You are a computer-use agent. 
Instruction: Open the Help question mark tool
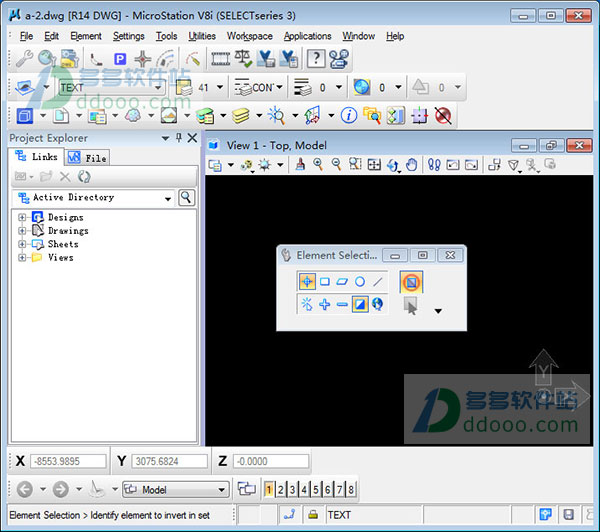coord(316,59)
